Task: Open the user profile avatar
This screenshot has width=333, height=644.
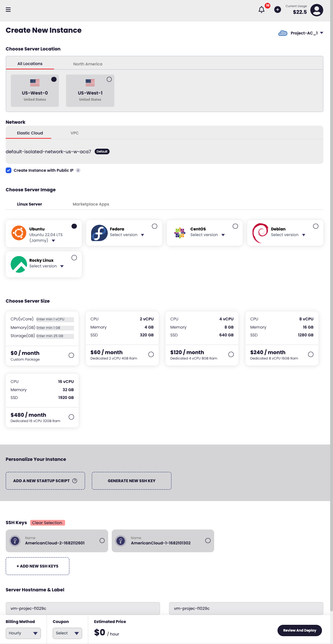Action: 316,10
